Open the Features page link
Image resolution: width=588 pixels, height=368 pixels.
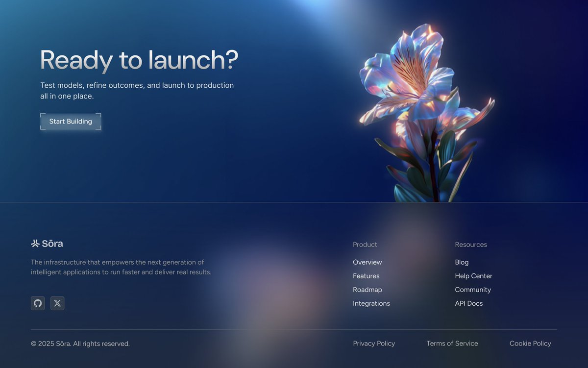[x=366, y=276]
